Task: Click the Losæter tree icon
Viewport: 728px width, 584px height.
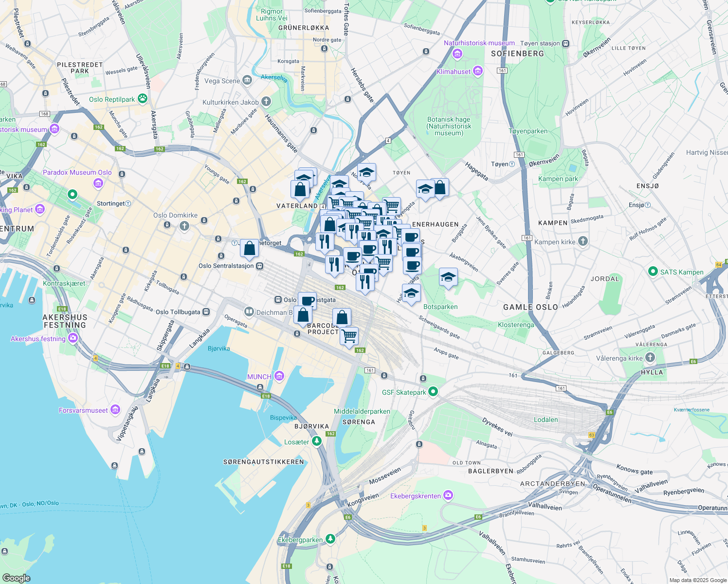Action: 317,441
